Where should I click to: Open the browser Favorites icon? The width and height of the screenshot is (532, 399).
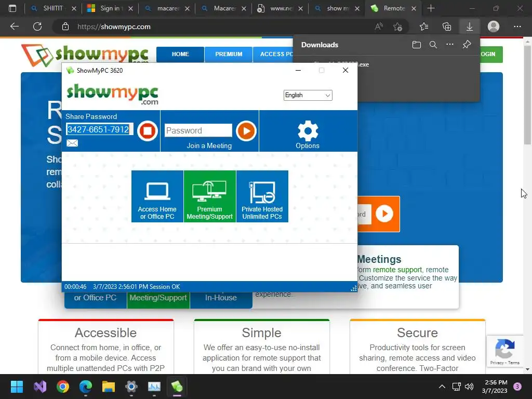(424, 26)
